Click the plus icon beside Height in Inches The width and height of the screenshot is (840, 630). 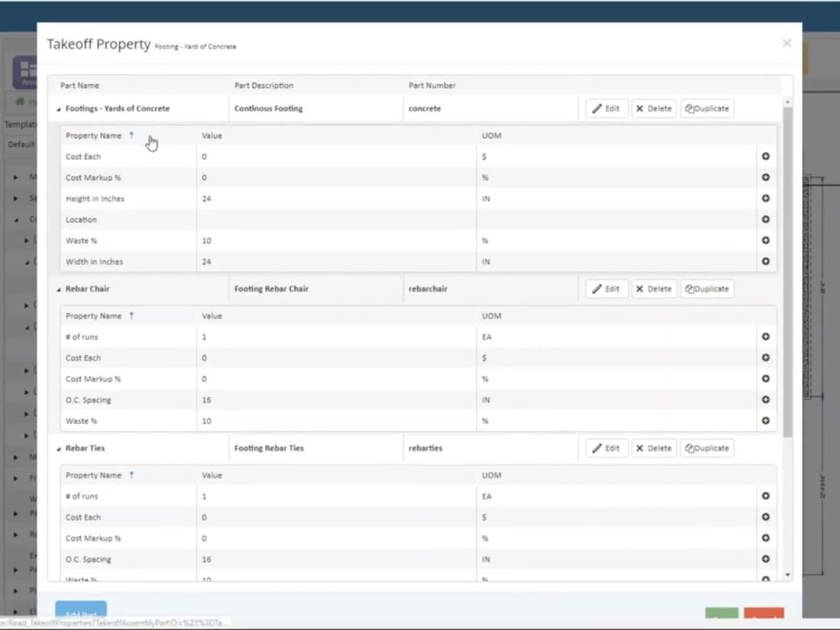point(765,198)
